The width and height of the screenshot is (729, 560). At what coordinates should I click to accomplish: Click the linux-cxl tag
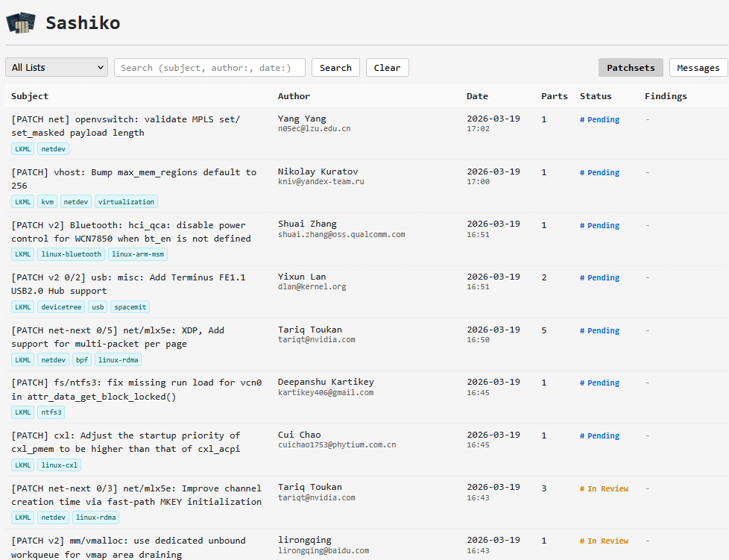tap(59, 465)
